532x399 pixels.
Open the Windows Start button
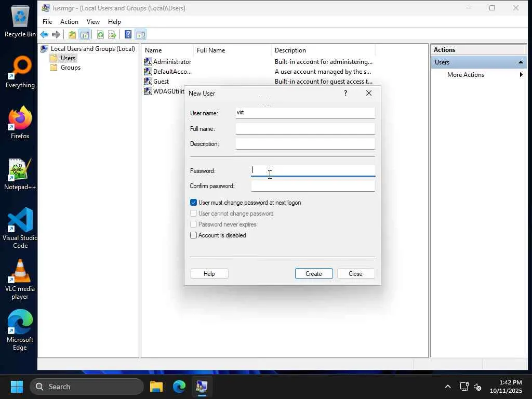17,387
